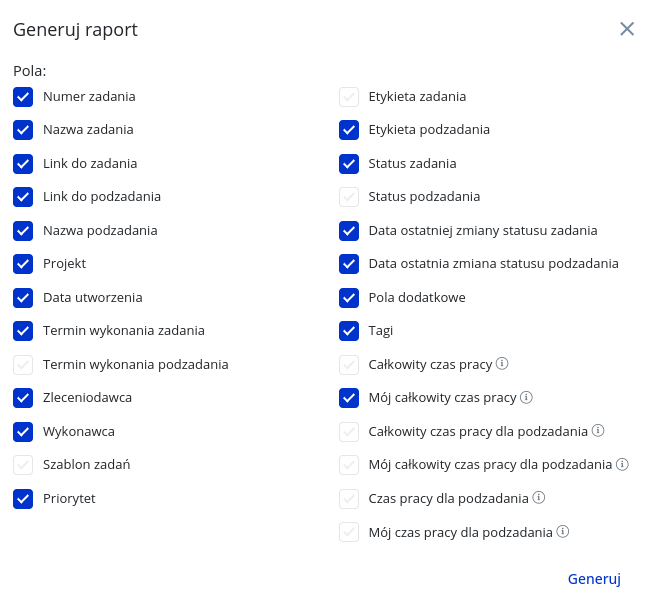Image resolution: width=649 pixels, height=609 pixels.
Task: Toggle Data ostatniej zmiany statusu zadania
Action: 349,231
